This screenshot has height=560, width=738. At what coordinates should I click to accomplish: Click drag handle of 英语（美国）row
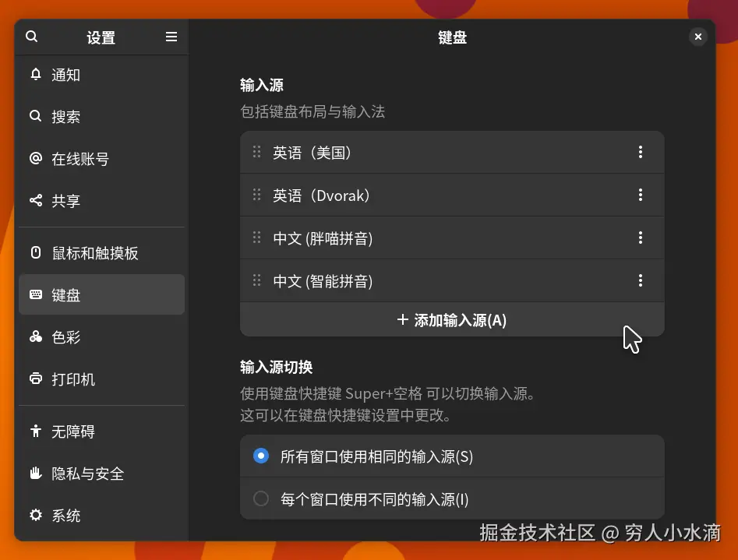coord(256,152)
